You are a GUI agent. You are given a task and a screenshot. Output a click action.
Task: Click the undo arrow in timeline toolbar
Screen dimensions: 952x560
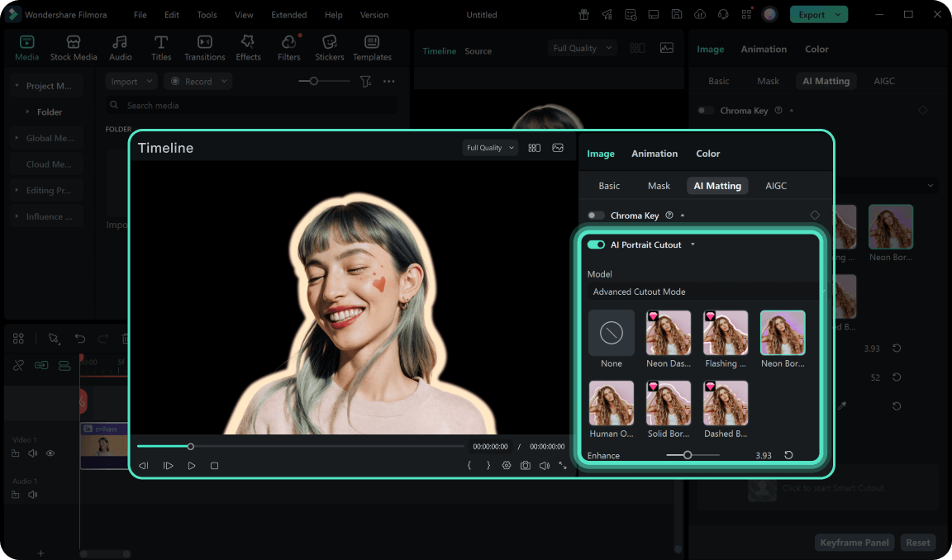click(x=80, y=339)
